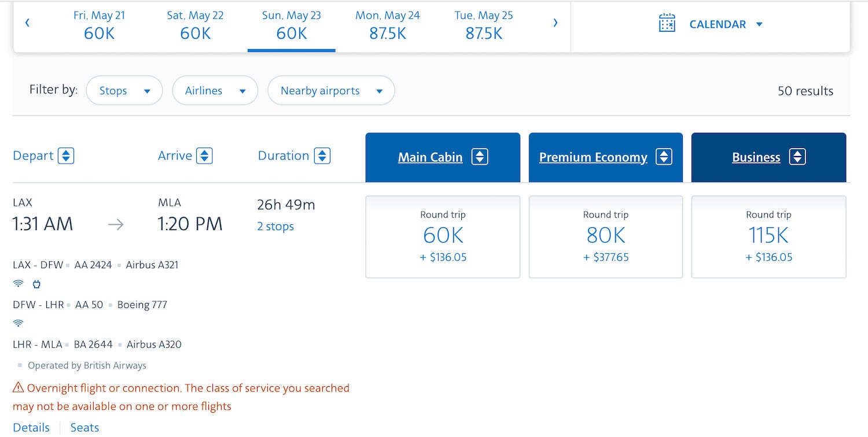Click the Duration sort control
This screenshot has width=868, height=437.
[x=322, y=155]
